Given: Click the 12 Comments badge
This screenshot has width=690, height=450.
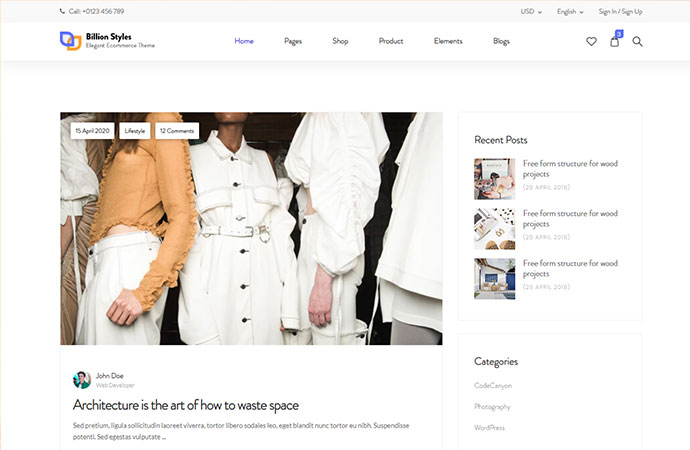Looking at the screenshot, I should (177, 131).
